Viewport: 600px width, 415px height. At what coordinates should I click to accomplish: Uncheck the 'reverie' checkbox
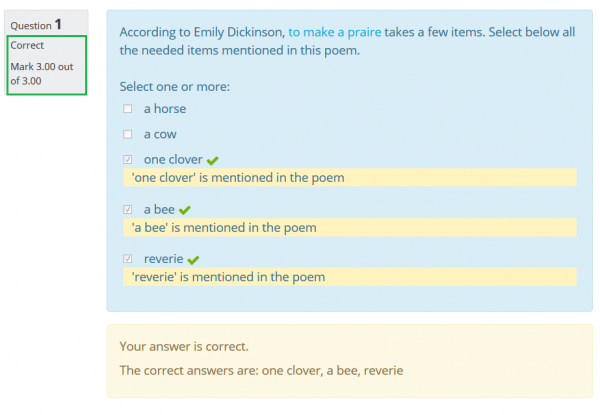(x=127, y=260)
